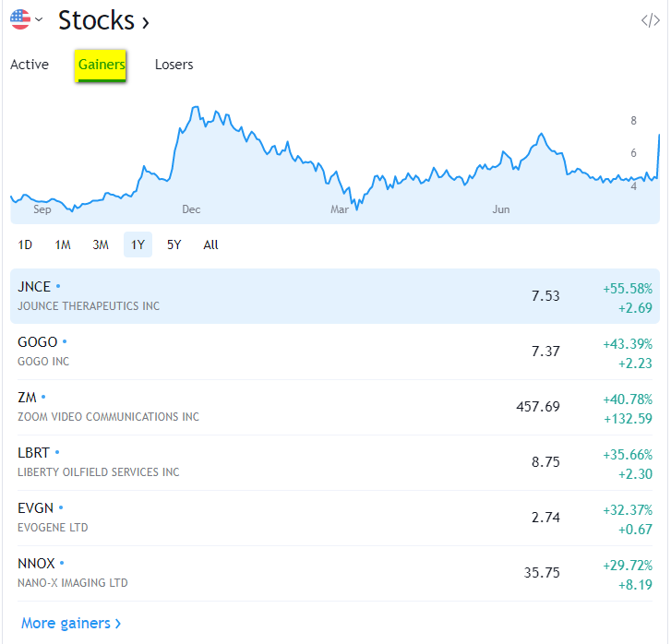This screenshot has width=671, height=644.
Task: Click the +32.37% change value
Action: coord(628,510)
